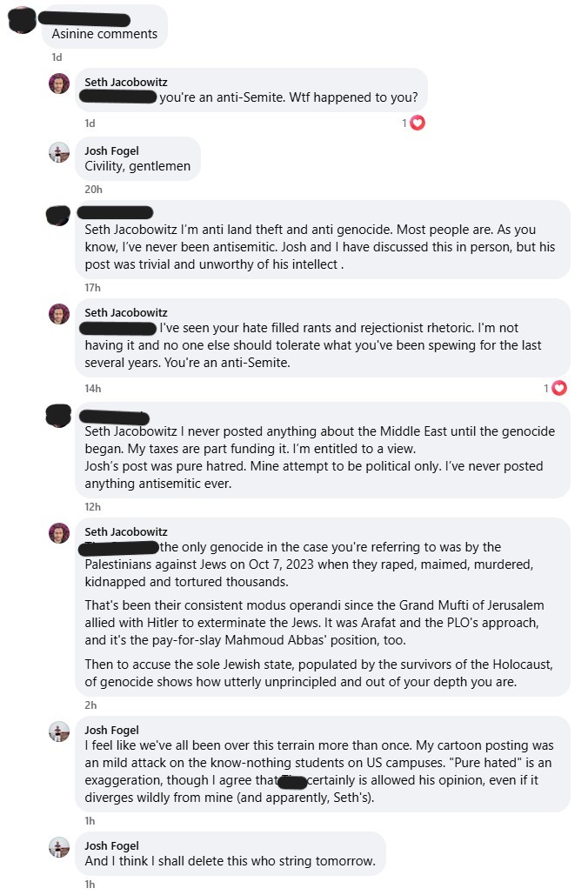
Task: Click the 12h timestamp under the taxes comment
Action: click(x=92, y=507)
